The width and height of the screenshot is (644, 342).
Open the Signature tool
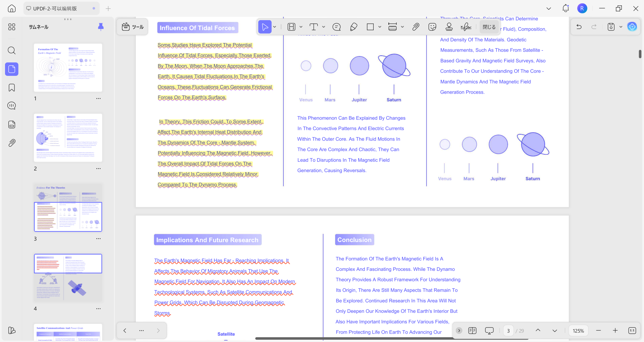point(466,27)
